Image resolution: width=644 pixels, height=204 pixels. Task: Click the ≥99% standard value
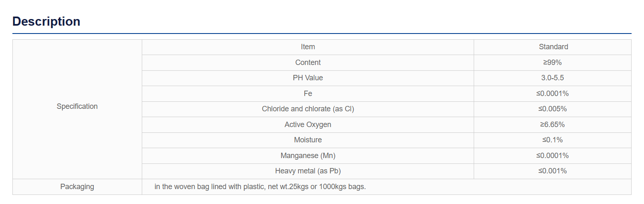click(553, 62)
